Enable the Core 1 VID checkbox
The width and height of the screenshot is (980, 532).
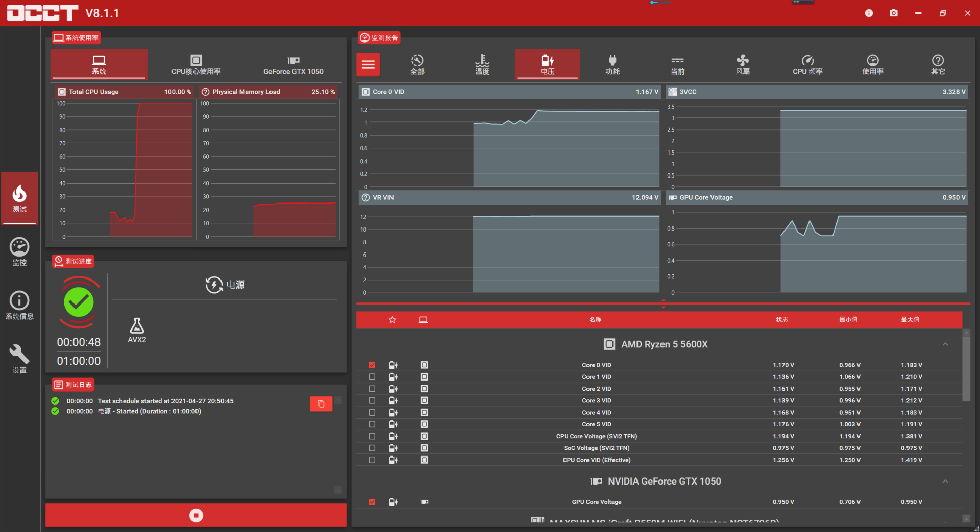point(372,377)
